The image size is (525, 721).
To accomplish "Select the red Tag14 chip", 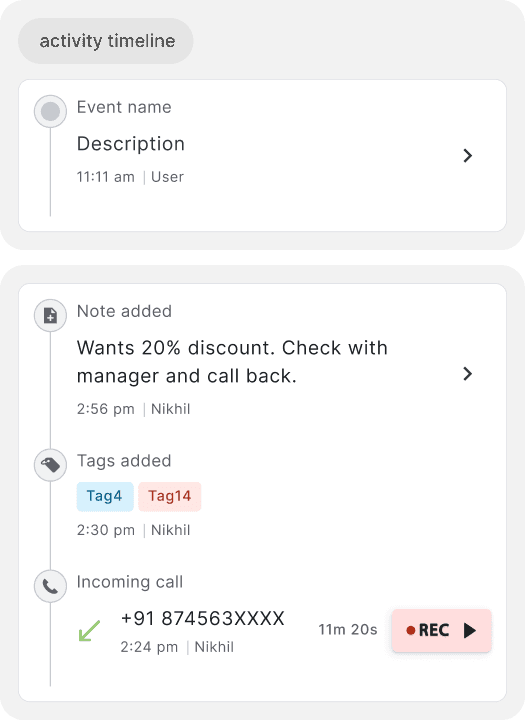I will pyautogui.click(x=170, y=496).
